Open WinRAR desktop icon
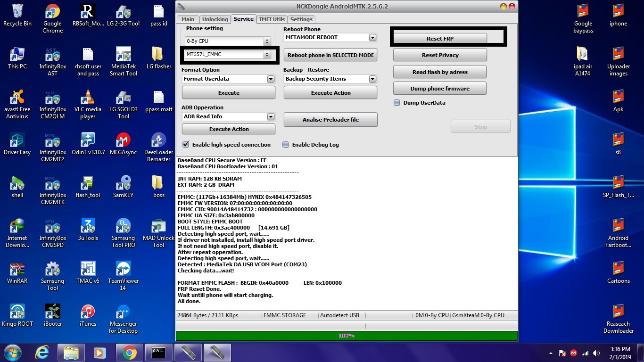Screen dimensions: 644x362 (17, 272)
